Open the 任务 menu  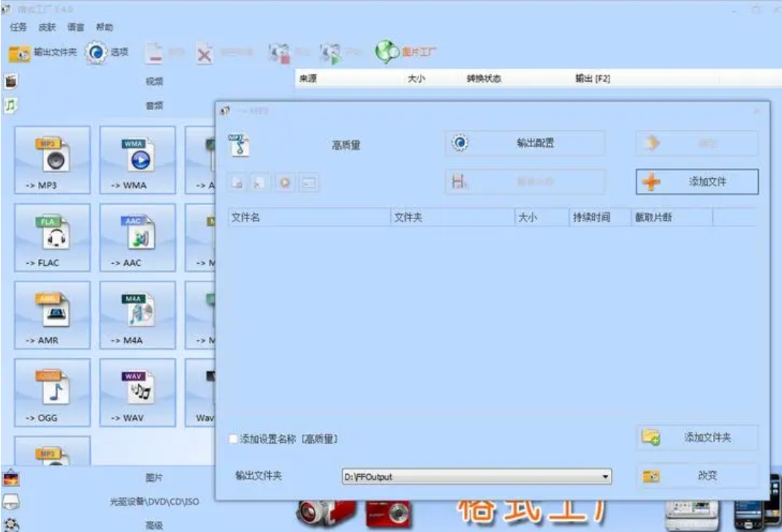click(x=19, y=27)
